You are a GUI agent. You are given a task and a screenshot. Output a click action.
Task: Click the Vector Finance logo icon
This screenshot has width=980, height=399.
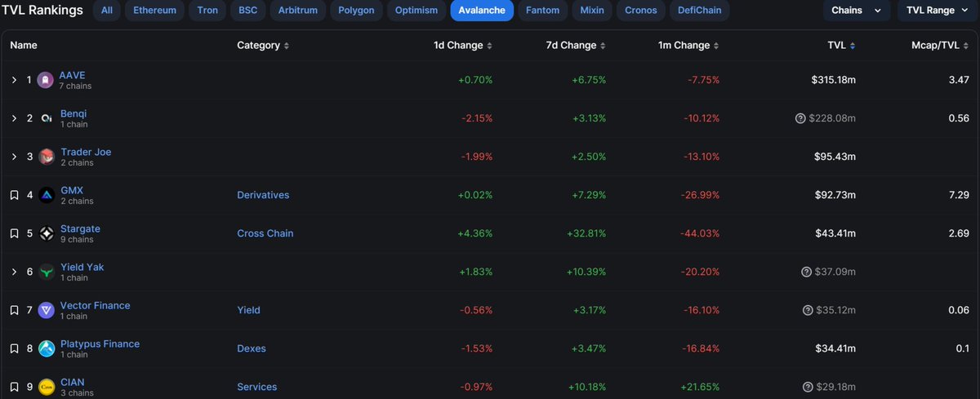pos(46,310)
